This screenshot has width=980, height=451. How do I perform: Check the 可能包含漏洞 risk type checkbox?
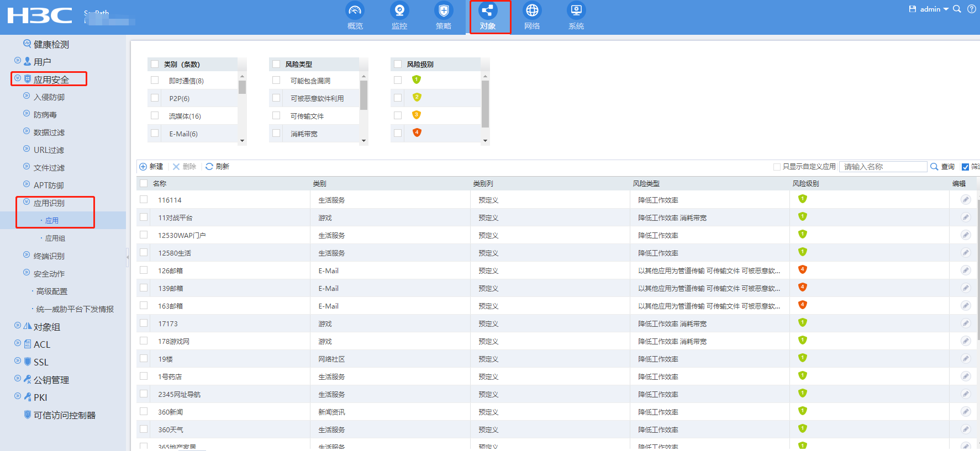(x=276, y=81)
